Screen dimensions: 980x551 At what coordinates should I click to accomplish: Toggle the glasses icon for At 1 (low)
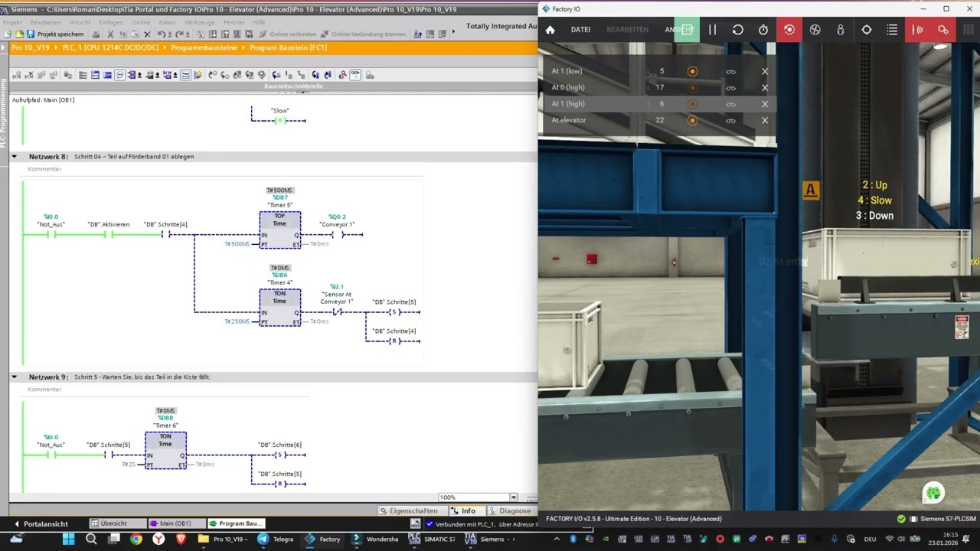[x=730, y=72]
